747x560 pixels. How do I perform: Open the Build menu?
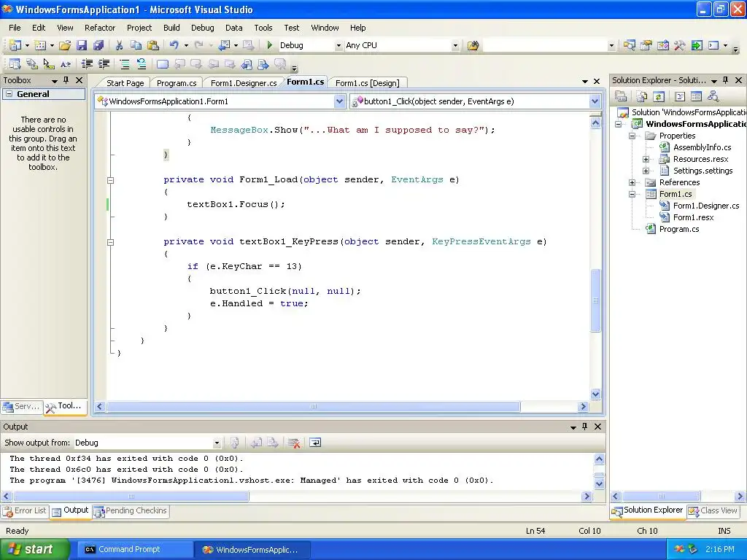click(171, 28)
